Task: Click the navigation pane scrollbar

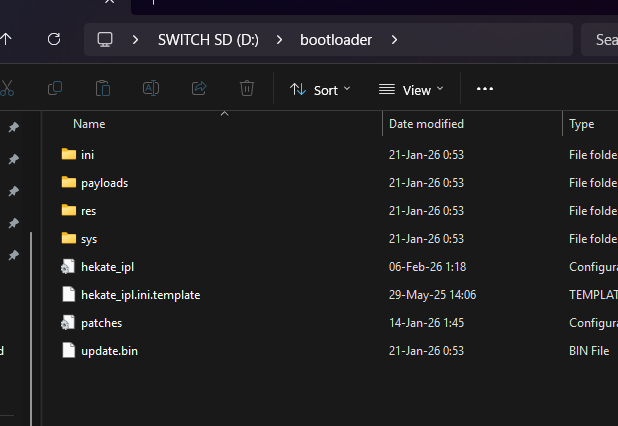Action: pos(31,329)
